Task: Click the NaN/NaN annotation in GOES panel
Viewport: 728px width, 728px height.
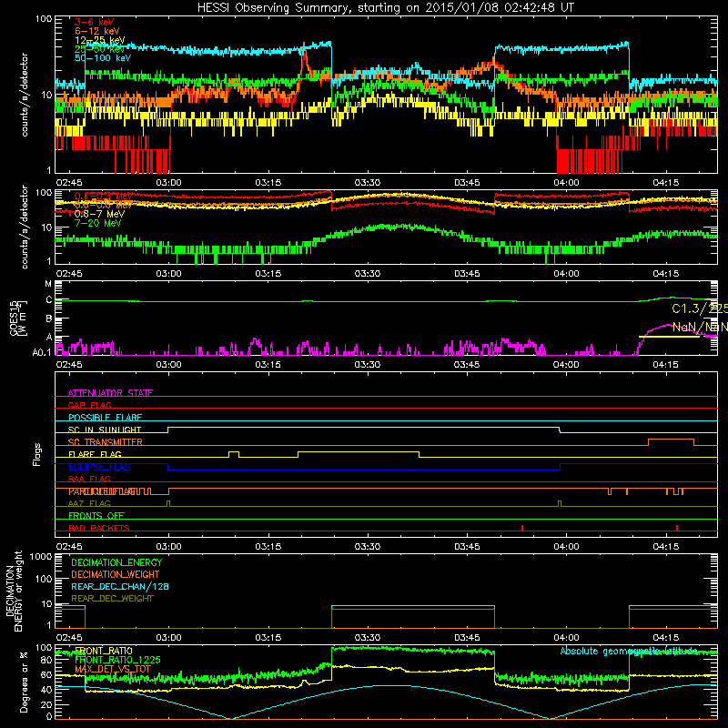Action: (x=699, y=327)
